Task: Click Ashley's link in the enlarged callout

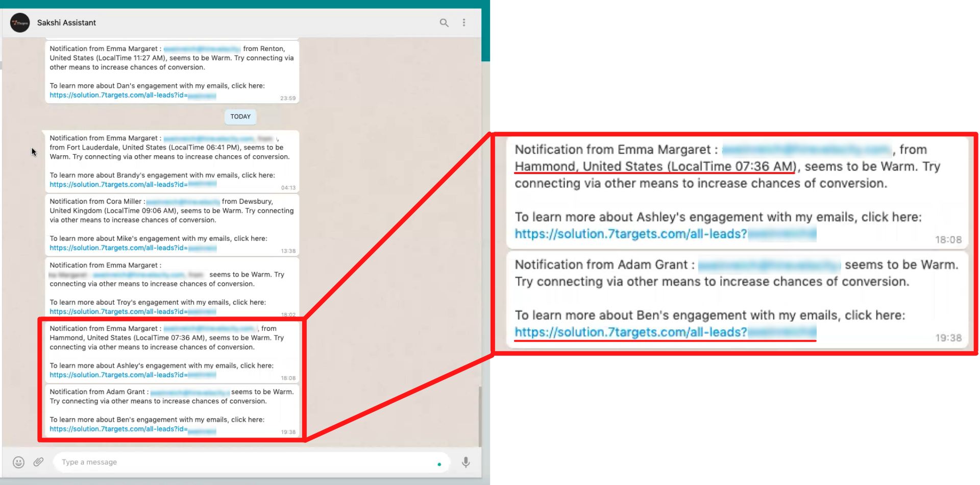Action: 630,234
